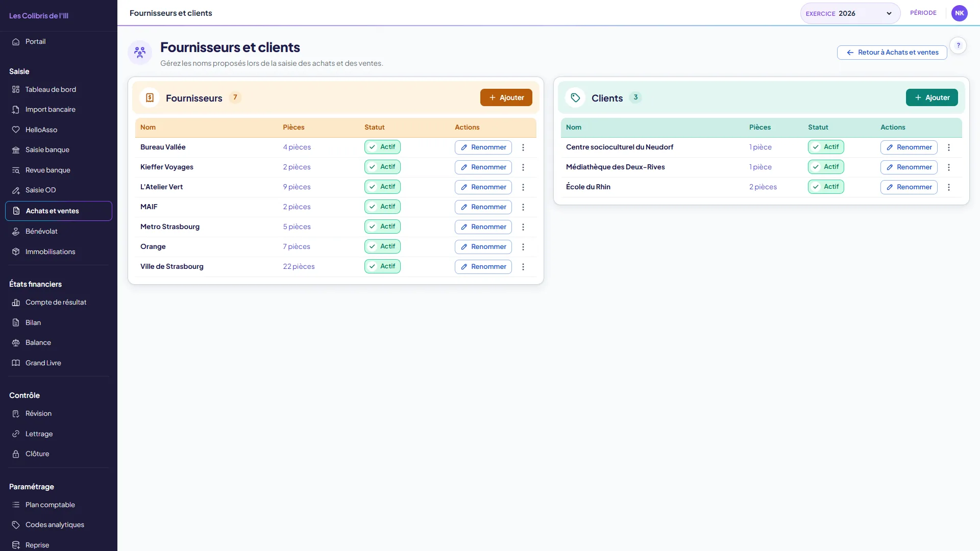Open the three-dot menu for MAIF supplier
This screenshot has height=551, width=980.
pyautogui.click(x=523, y=207)
